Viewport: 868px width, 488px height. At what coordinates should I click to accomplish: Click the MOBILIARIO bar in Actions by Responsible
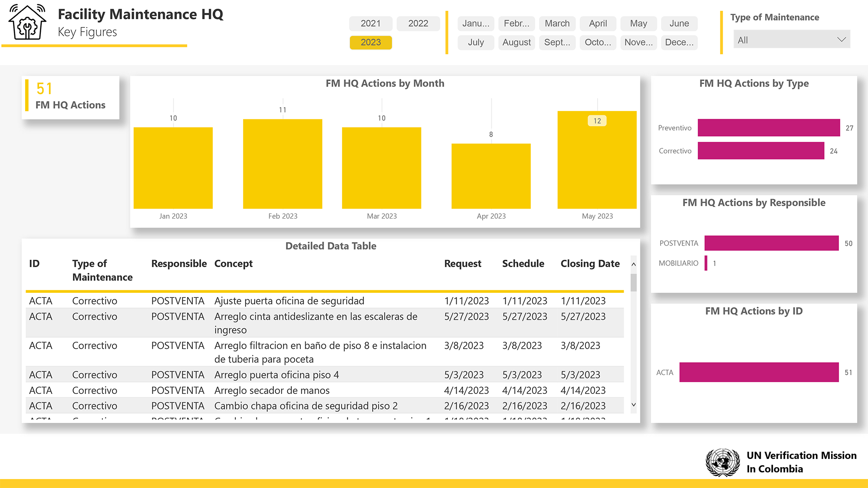706,263
